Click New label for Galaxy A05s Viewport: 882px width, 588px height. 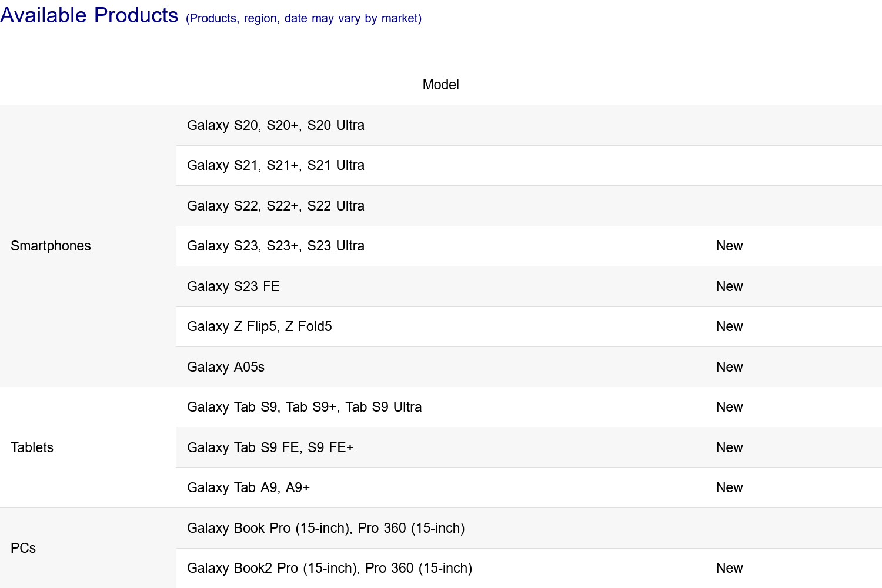(730, 367)
